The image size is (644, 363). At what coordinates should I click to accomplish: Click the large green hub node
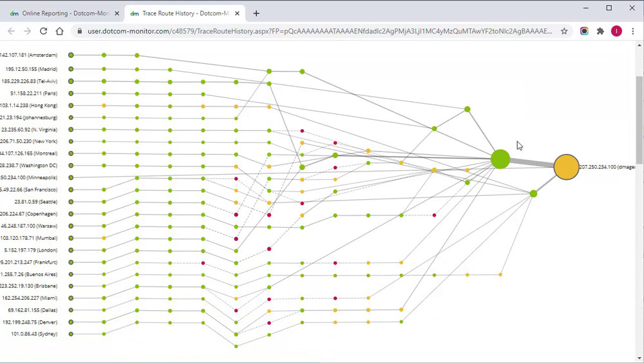[500, 159]
